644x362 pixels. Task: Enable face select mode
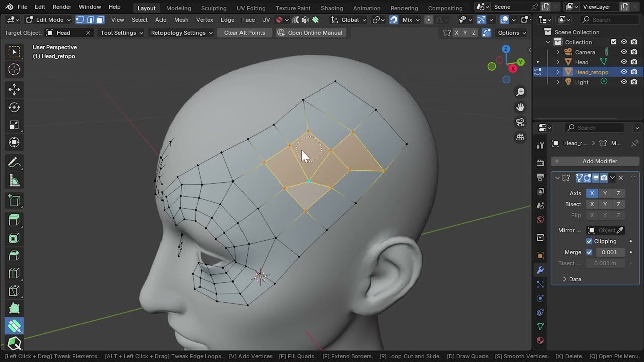[x=100, y=20]
